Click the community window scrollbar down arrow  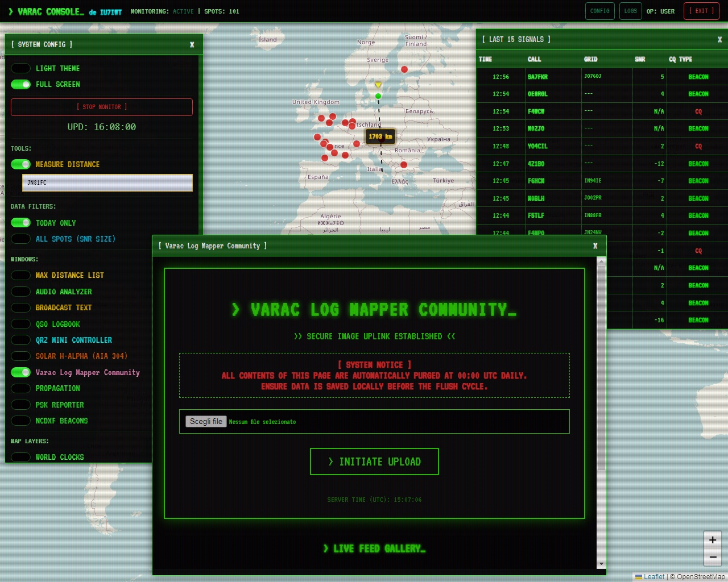click(x=601, y=564)
